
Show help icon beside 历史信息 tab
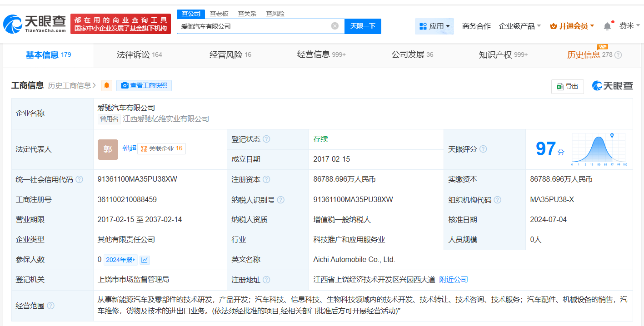[618, 55]
